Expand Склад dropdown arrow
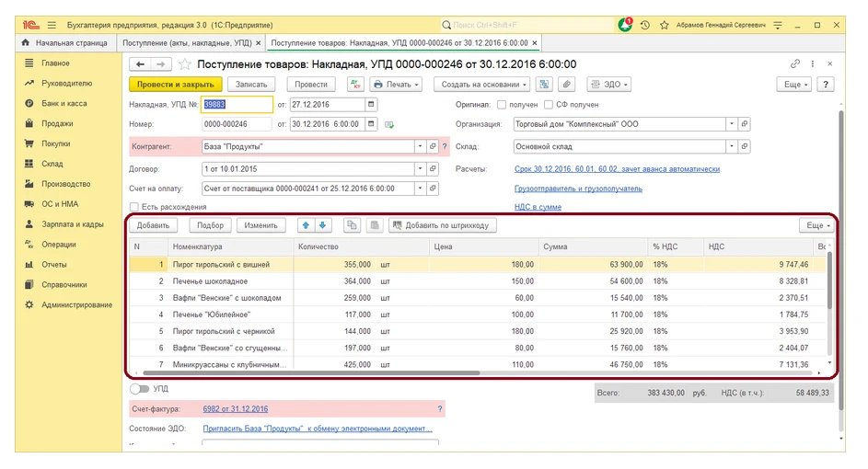 click(732, 146)
